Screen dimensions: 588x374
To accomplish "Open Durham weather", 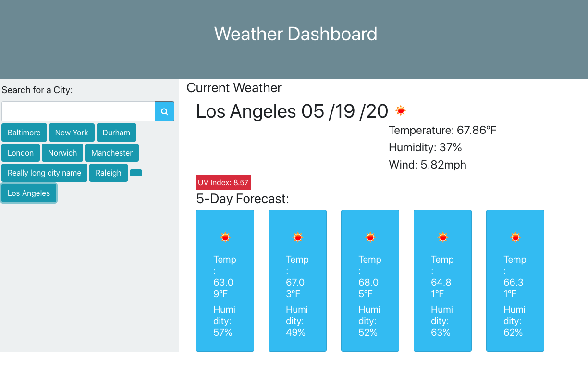I will [116, 133].
